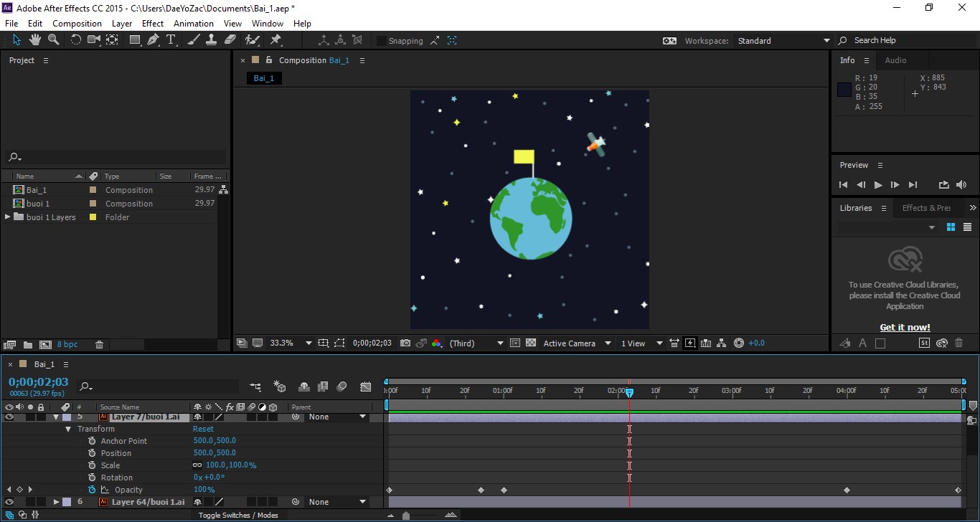
Task: Toggle the Opacity stopwatch for Layer 7
Action: point(92,490)
